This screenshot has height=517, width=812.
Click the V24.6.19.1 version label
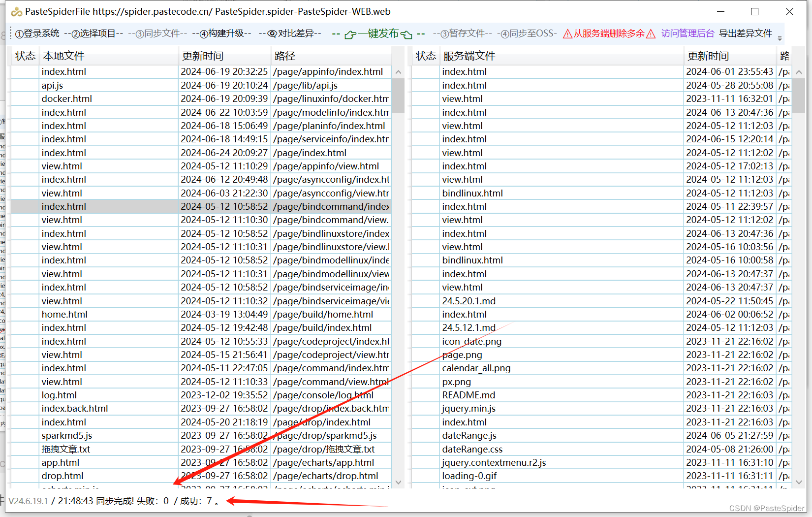tap(29, 501)
